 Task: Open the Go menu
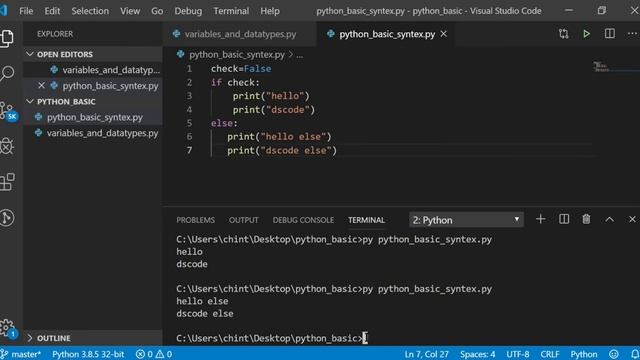point(157,11)
